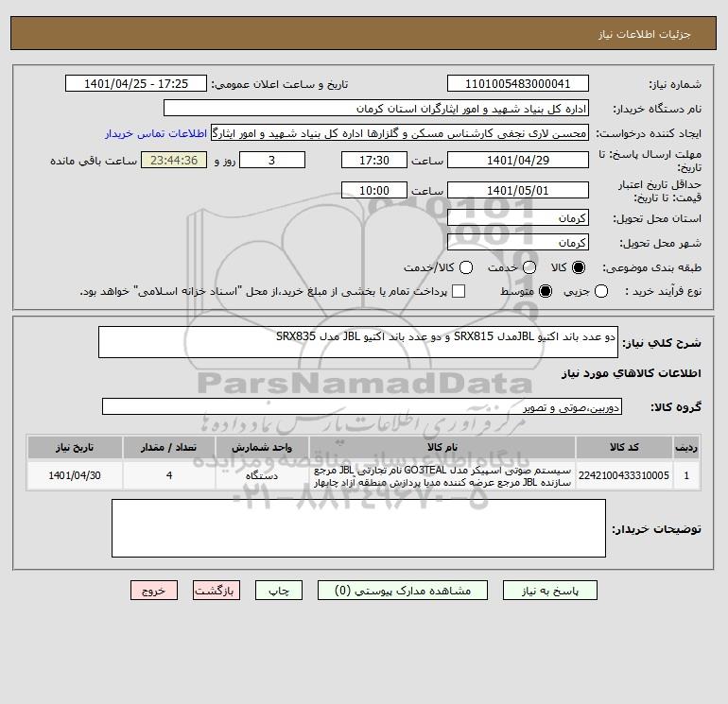Click the ردیف column header
Viewport: 728px width, 704px height.
point(686,447)
